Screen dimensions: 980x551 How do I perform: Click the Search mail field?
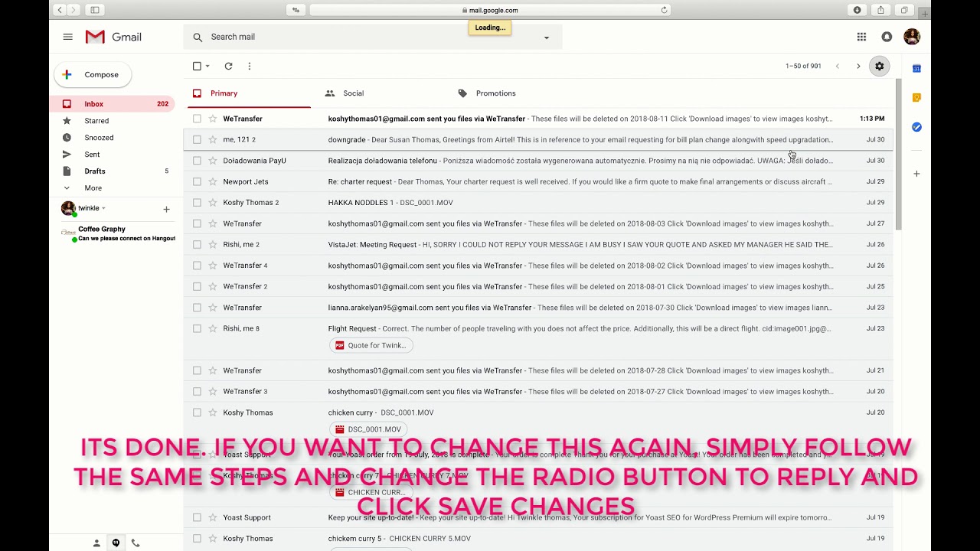coord(373,37)
